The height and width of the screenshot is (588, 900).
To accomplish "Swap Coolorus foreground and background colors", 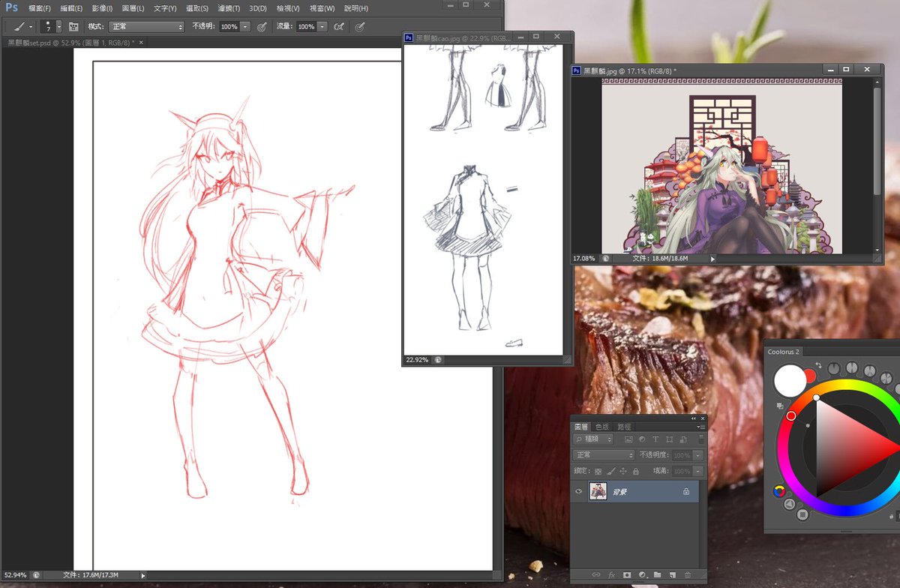I will coord(818,365).
